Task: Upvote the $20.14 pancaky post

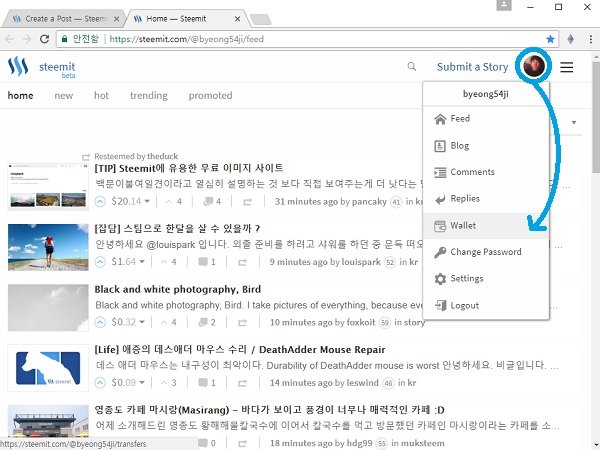Action: tap(100, 202)
